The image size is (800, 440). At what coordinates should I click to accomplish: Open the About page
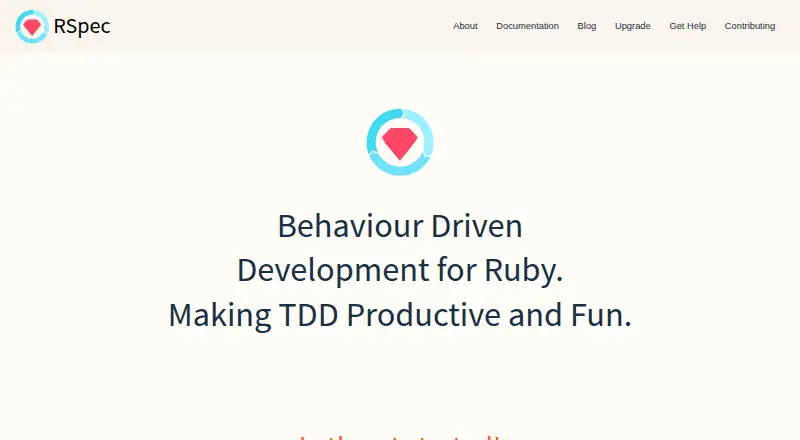point(465,26)
